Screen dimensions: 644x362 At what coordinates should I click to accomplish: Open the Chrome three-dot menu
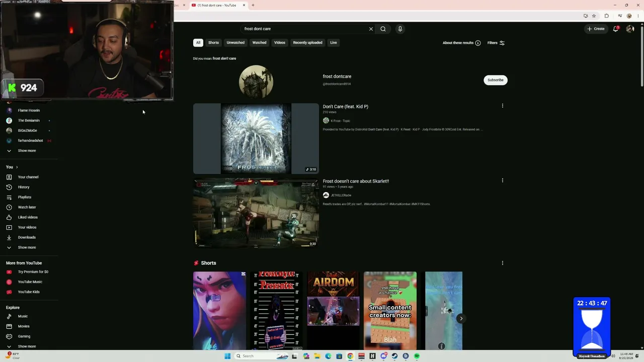[x=638, y=16]
